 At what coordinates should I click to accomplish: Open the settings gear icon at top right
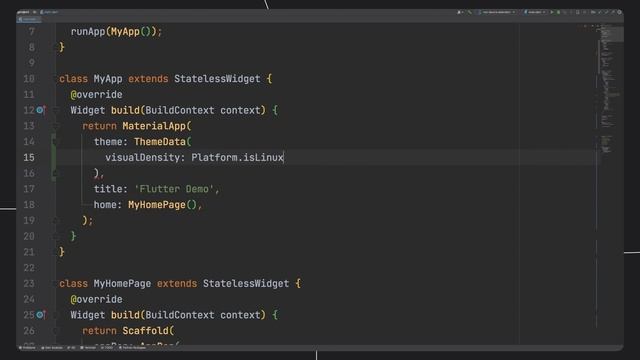click(x=619, y=12)
